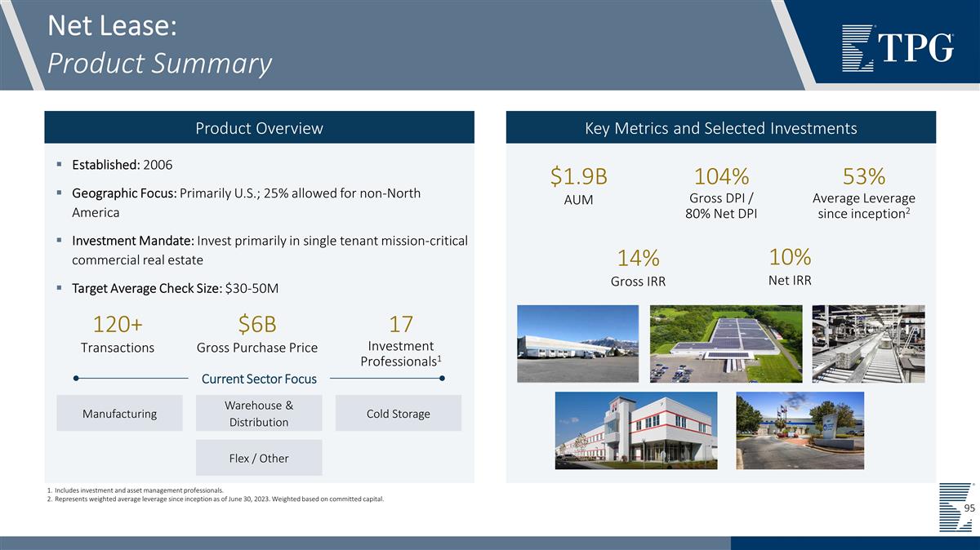Select the Product Overview header bar
This screenshot has height=550, width=980.
click(x=259, y=128)
